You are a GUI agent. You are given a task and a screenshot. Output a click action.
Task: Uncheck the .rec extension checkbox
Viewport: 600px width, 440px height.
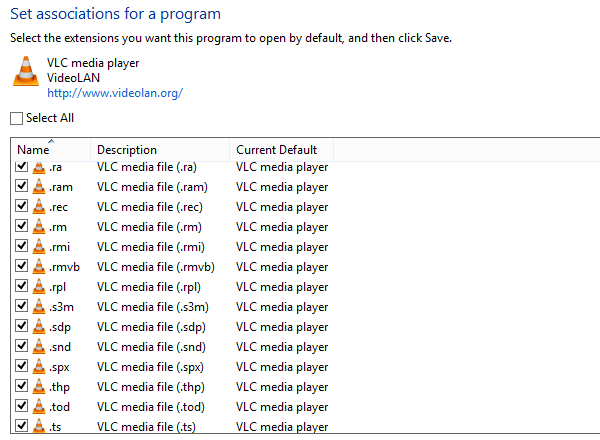click(21, 205)
